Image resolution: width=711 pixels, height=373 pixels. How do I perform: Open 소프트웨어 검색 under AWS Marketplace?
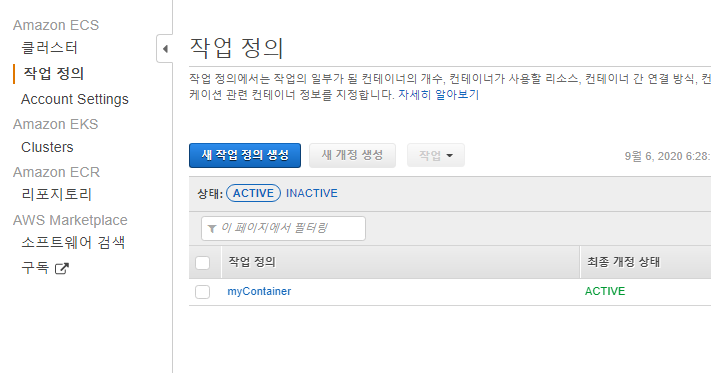tap(73, 242)
